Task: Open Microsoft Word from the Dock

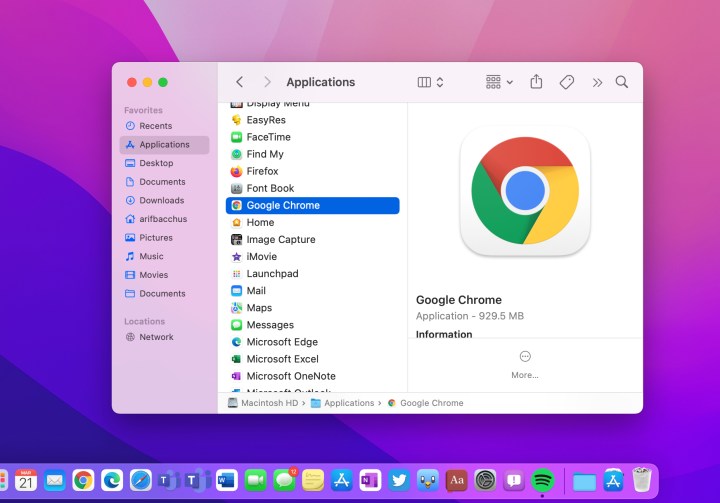Action: click(227, 480)
